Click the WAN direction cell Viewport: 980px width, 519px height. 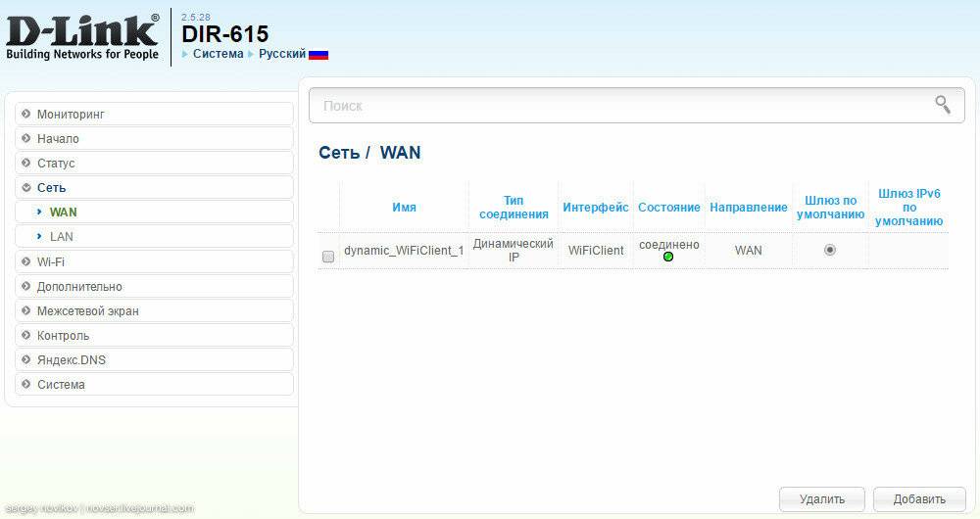(748, 251)
